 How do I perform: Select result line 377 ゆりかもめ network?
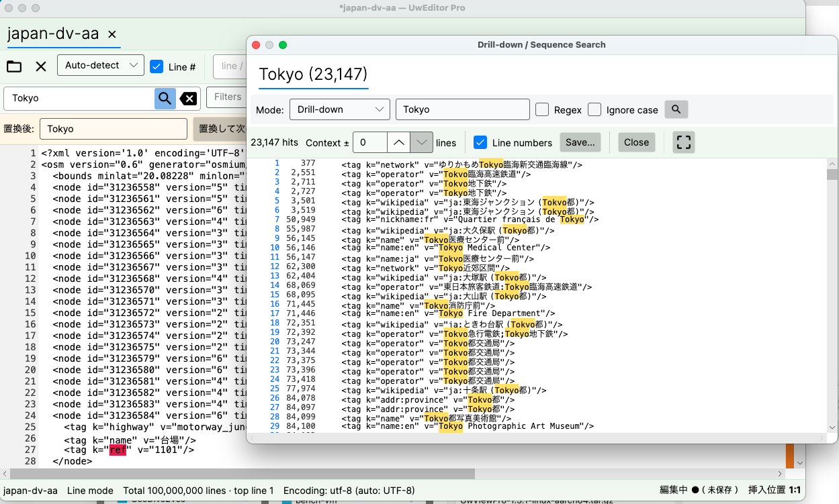461,164
